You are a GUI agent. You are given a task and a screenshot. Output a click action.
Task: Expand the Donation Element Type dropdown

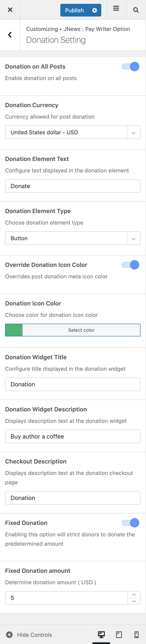coord(134,239)
